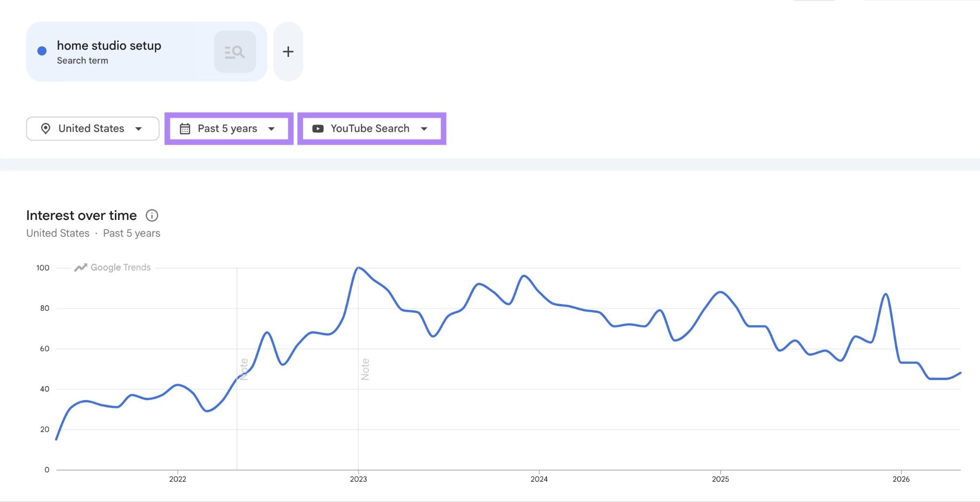Image resolution: width=980 pixels, height=502 pixels.
Task: Click the 2022 label on chart axis
Action: 178,479
